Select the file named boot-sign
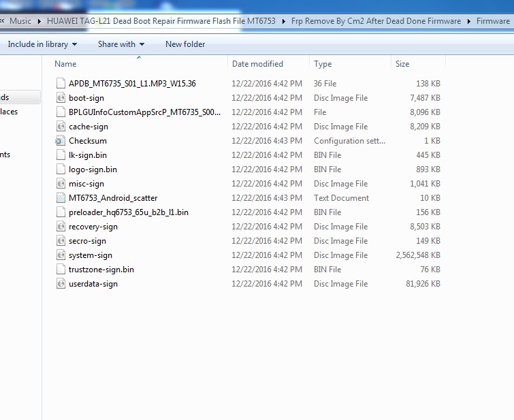The image size is (514, 420). (x=86, y=98)
